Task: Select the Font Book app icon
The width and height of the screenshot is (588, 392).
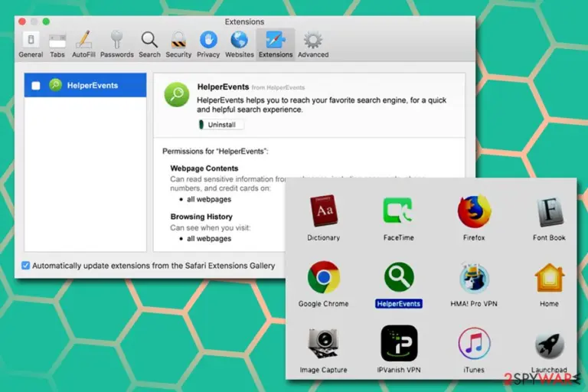Action: click(549, 212)
